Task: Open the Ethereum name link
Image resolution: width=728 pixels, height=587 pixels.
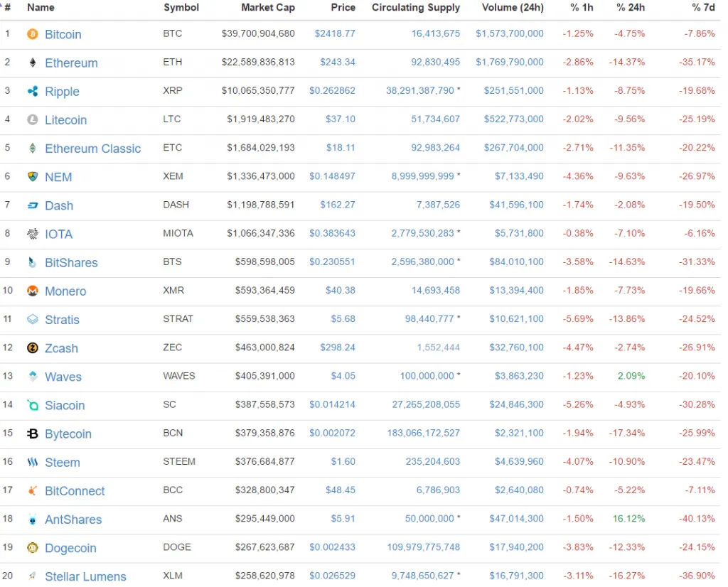Action: [72, 63]
